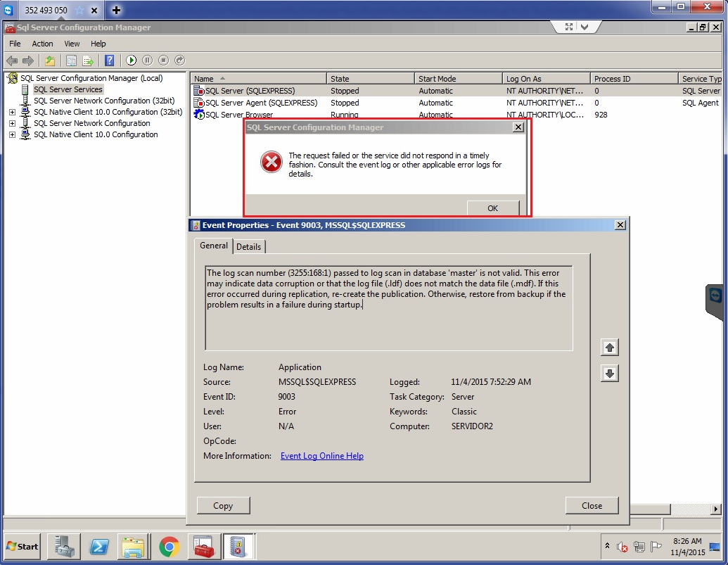
Task: Open the Properties toolbar icon
Action: point(71,61)
